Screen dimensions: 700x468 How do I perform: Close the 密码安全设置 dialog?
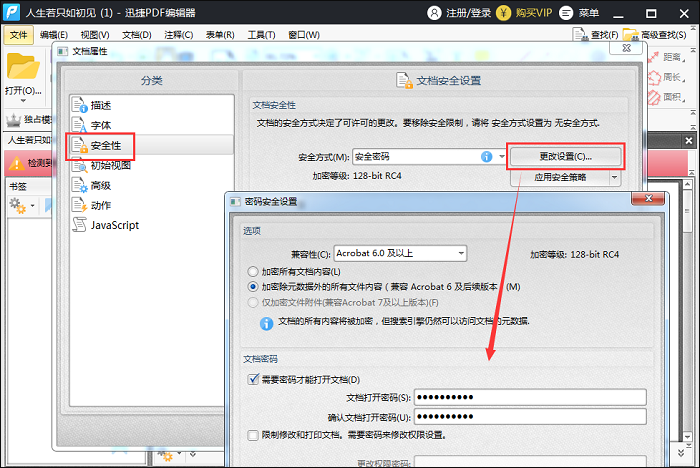click(x=648, y=198)
